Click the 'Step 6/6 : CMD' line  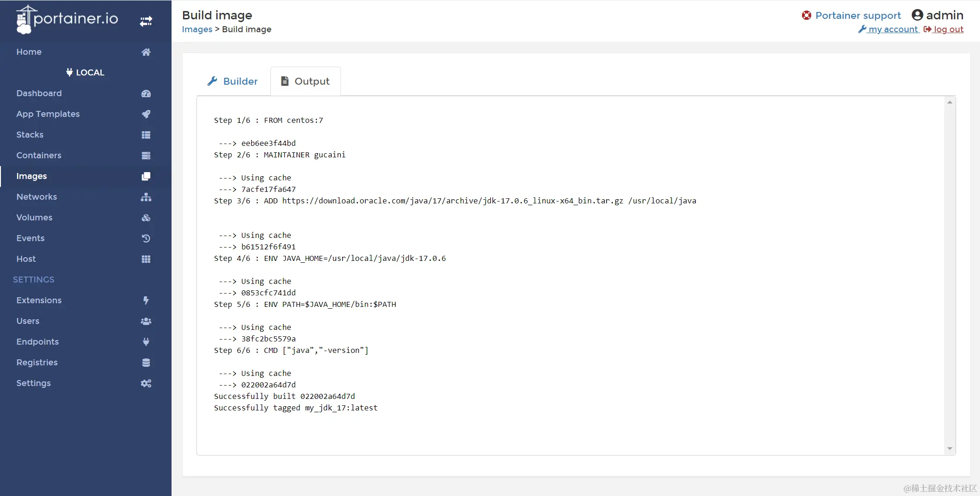tap(291, 351)
